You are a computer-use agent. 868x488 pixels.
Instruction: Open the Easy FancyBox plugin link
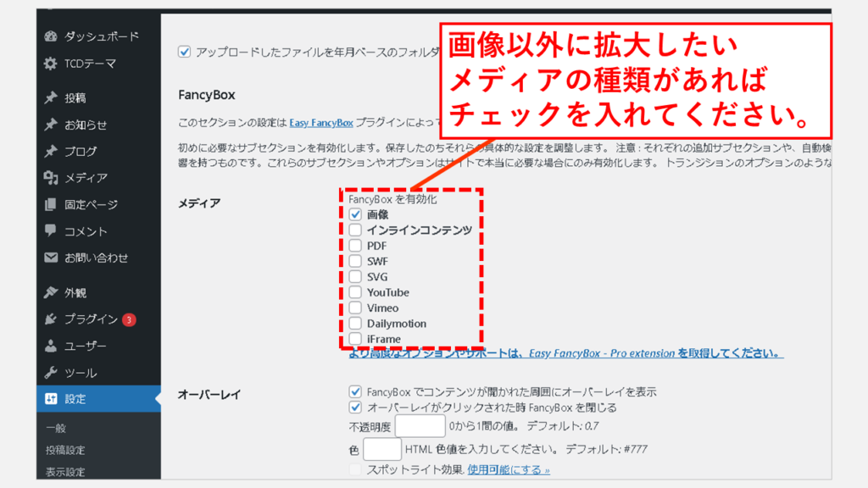pyautogui.click(x=321, y=123)
